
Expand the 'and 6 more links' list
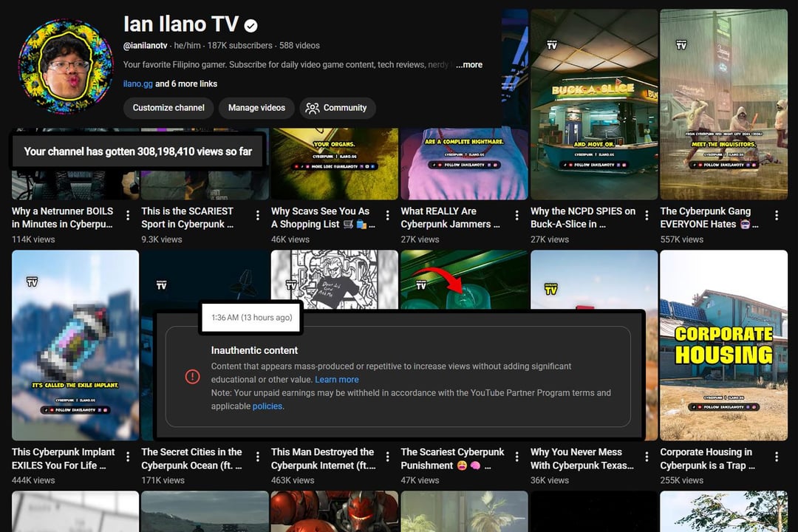pyautogui.click(x=186, y=84)
